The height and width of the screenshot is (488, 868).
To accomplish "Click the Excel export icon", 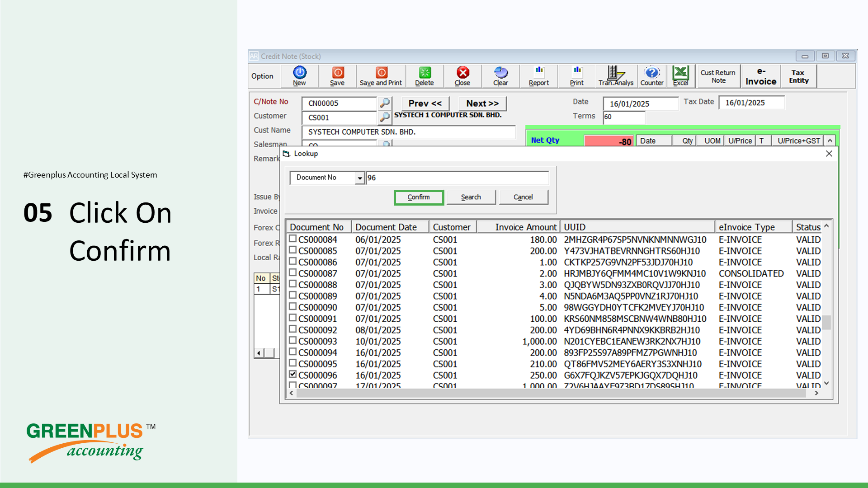I will pos(680,75).
